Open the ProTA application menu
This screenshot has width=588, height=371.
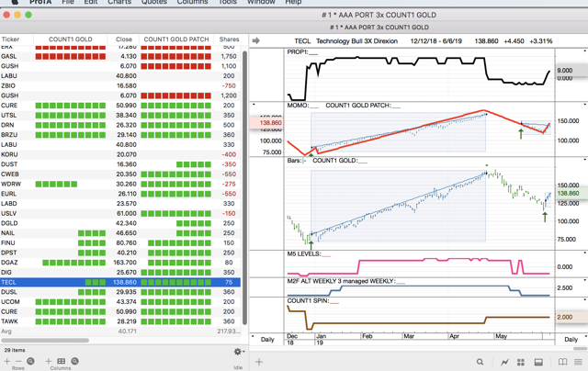pyautogui.click(x=40, y=2)
